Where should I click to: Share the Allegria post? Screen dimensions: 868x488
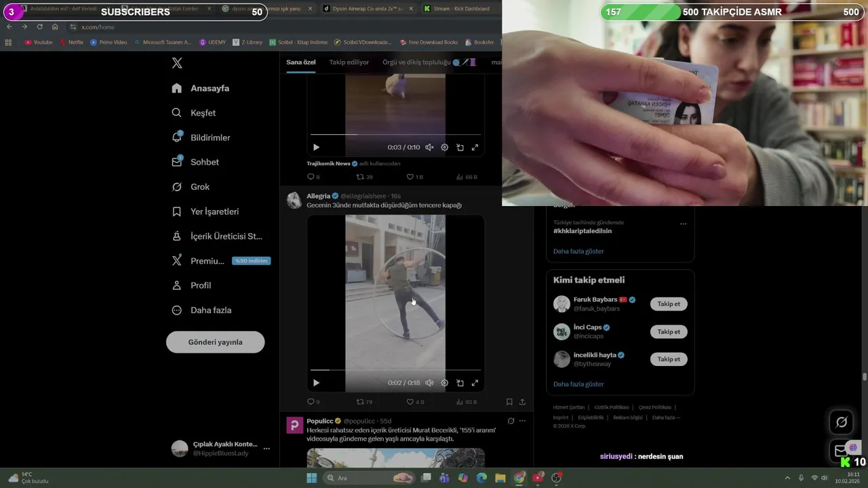522,402
